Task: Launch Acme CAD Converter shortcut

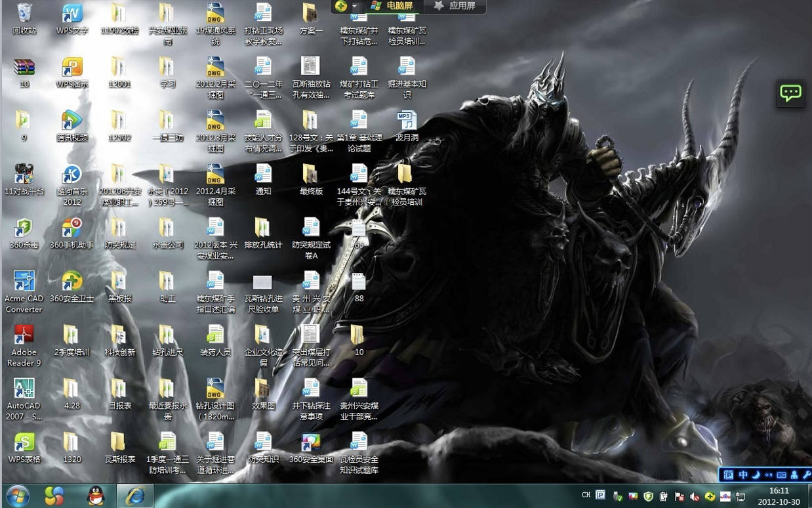Action: tap(24, 281)
